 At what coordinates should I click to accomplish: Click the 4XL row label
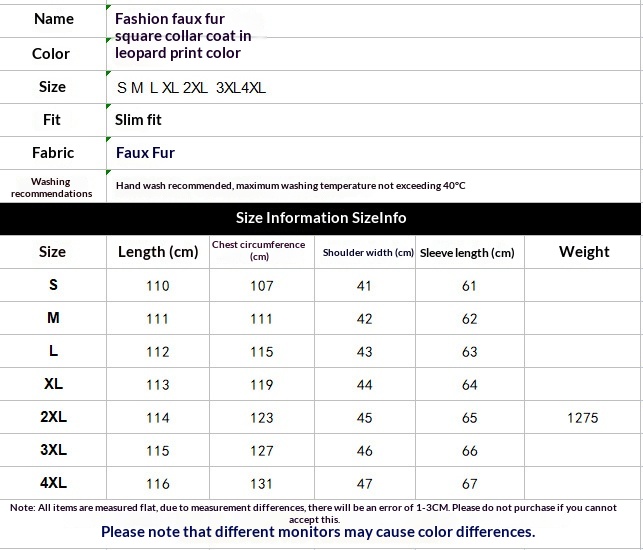click(x=53, y=483)
